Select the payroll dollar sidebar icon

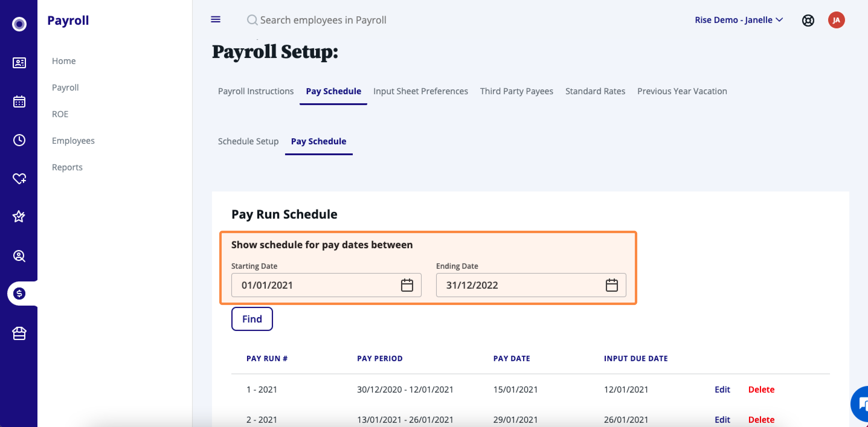coord(19,294)
